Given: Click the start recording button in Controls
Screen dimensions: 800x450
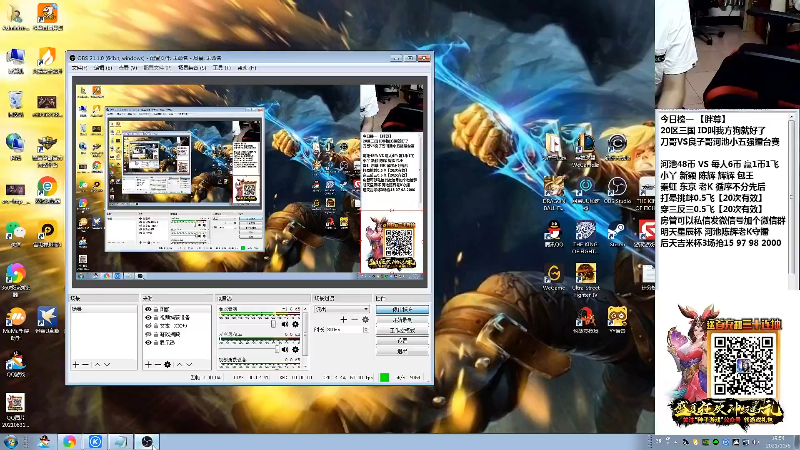Looking at the screenshot, I should pyautogui.click(x=402, y=320).
